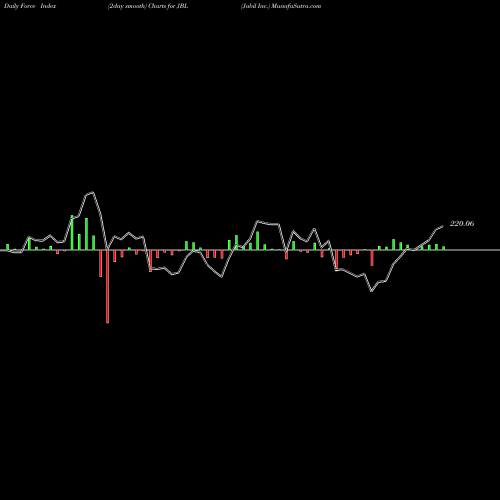
Task: Click the tallest red bar on the chart
Action: (107, 286)
